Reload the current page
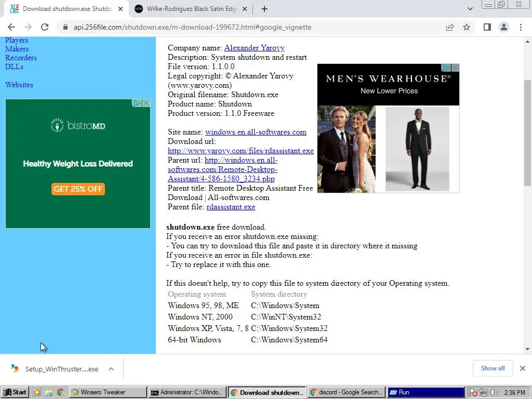Image resolution: width=532 pixels, height=399 pixels. click(x=45, y=27)
